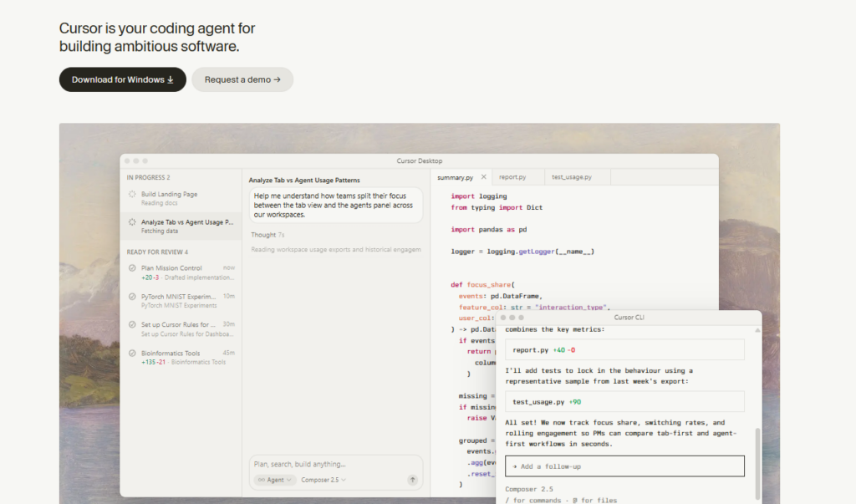Open the Bioinformatics Tools task
Screen dimensions: 856x504
click(x=181, y=357)
